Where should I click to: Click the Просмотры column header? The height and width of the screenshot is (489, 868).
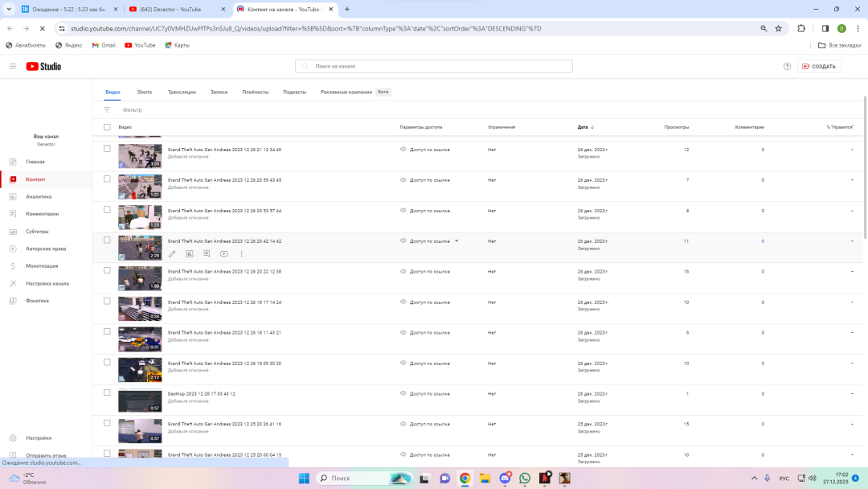click(677, 127)
